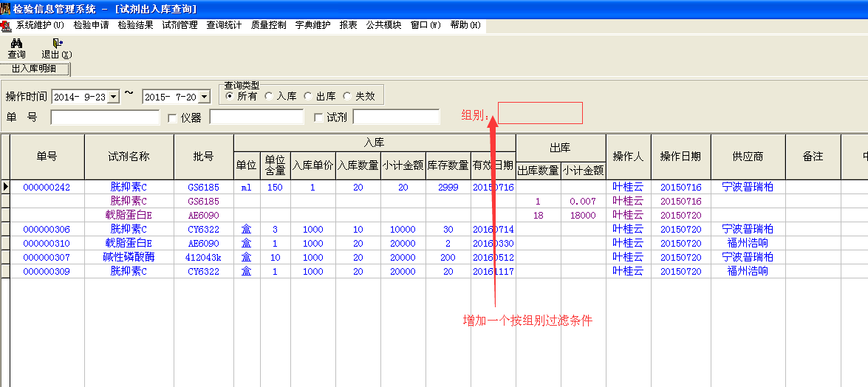Select row selector of order 000000242
The height and width of the screenshot is (387, 868).
point(5,187)
